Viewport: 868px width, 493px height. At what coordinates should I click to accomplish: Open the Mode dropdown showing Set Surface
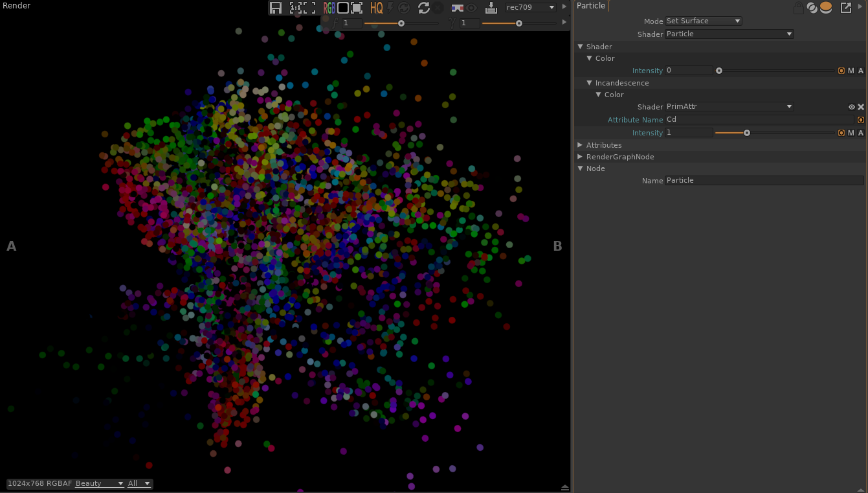pyautogui.click(x=703, y=21)
